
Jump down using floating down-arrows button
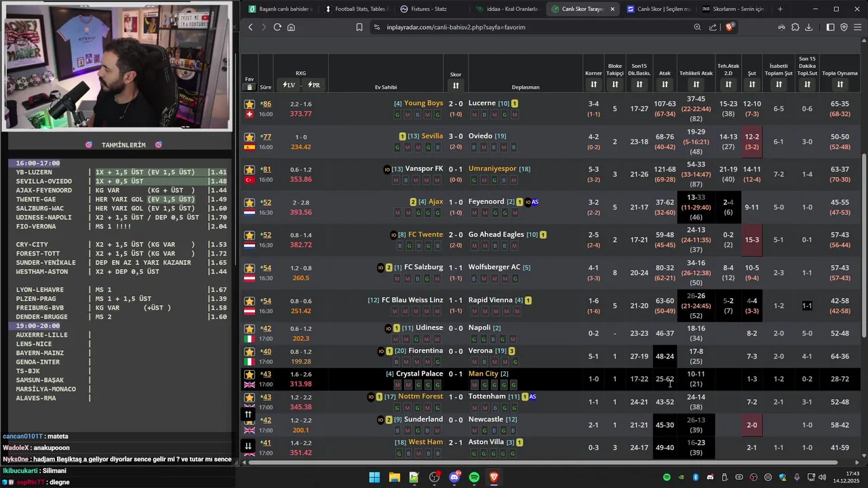click(248, 445)
